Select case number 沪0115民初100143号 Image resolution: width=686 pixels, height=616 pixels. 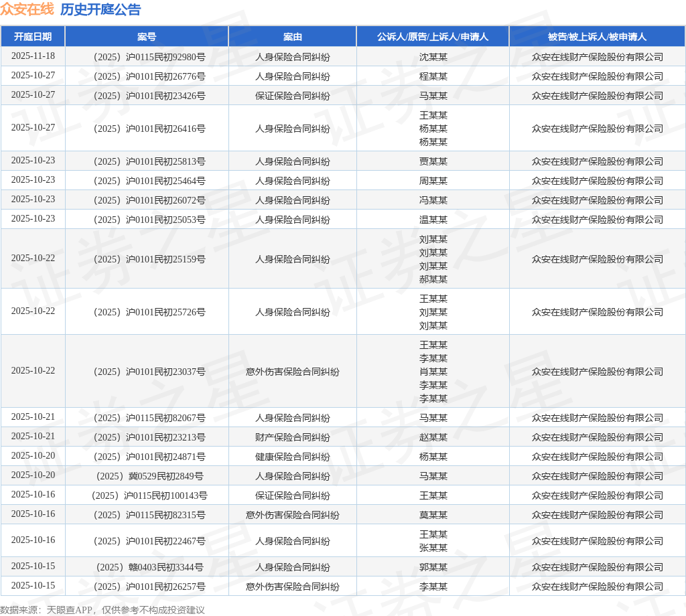[x=149, y=495]
